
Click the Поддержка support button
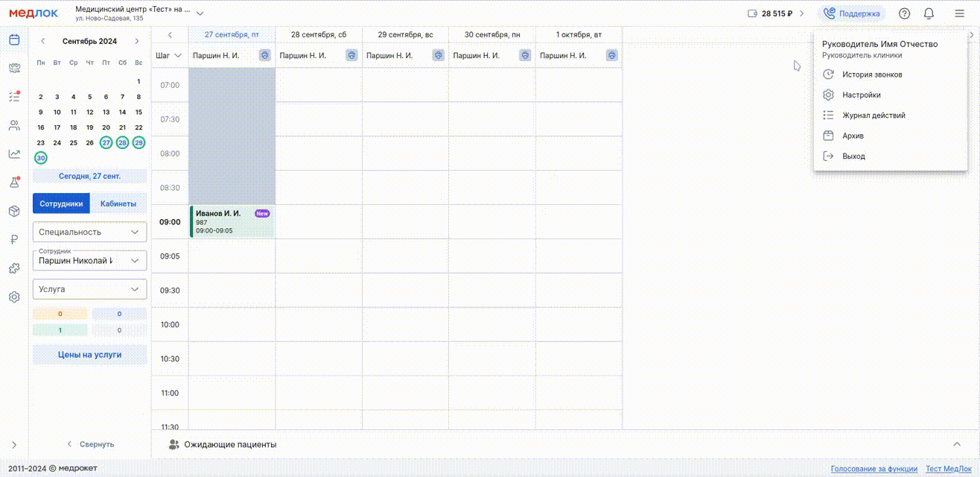pyautogui.click(x=852, y=13)
